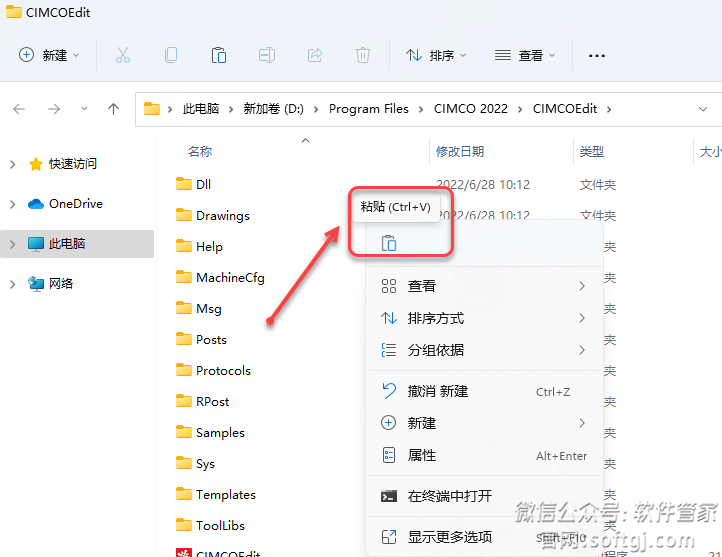Select the Dll folder
This screenshot has width=722, height=557.
tap(193, 184)
